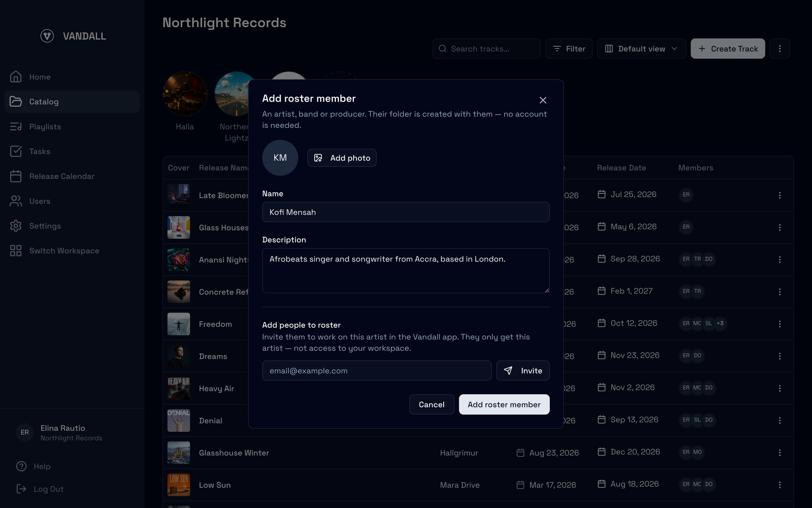Open row menu for Glasshouse Winter
This screenshot has height=508, width=812.
point(780,453)
